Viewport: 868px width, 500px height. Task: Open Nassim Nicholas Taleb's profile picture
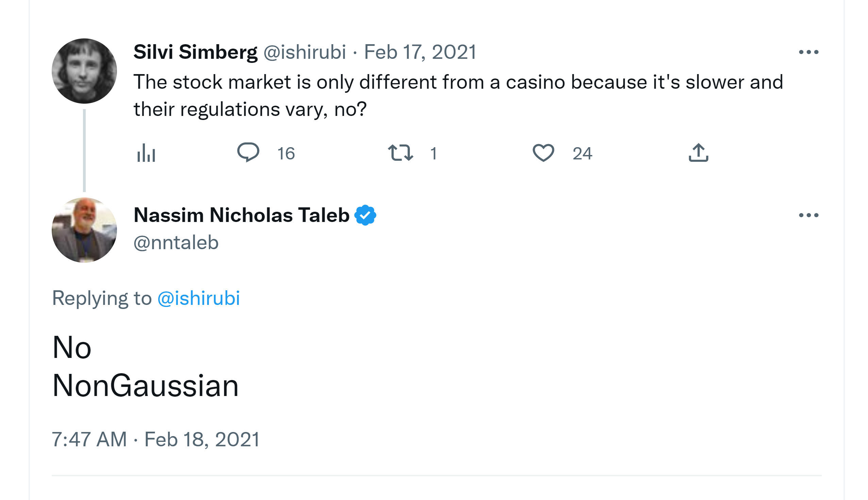84,230
